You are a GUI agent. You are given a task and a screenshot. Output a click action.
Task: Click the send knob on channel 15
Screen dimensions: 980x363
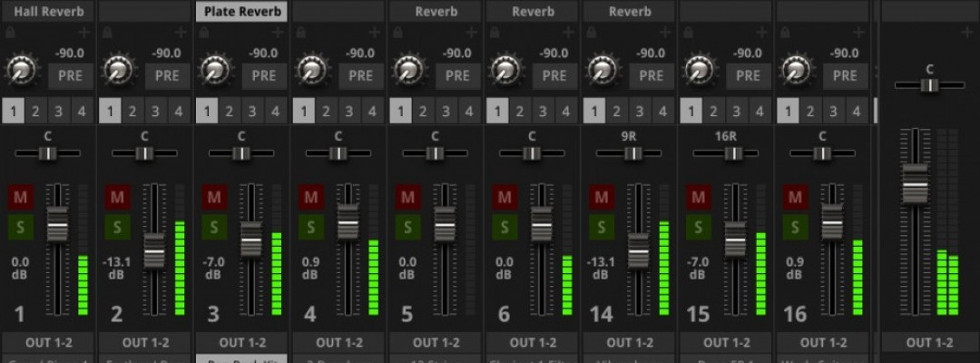click(698, 70)
